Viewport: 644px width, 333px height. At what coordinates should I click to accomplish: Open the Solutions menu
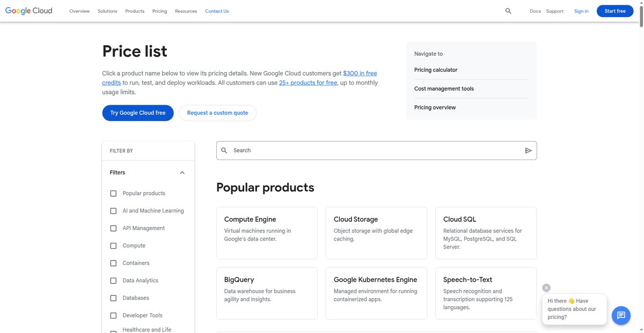pyautogui.click(x=107, y=11)
